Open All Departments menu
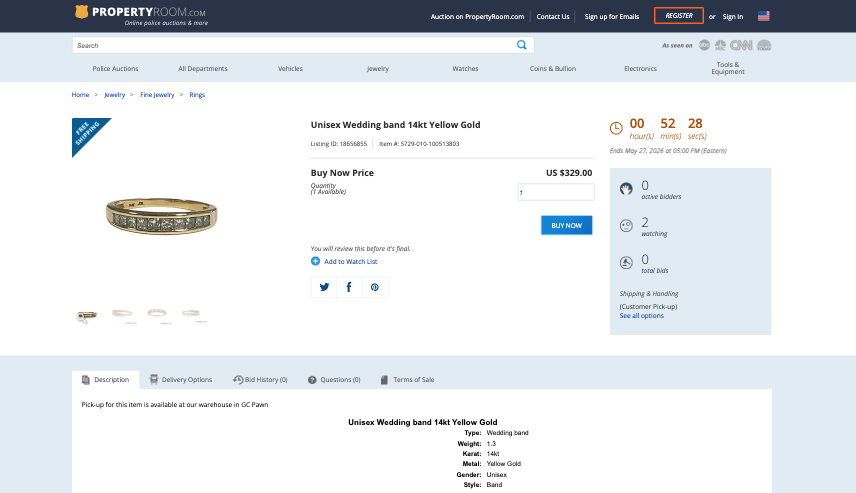Image resolution: width=856 pixels, height=493 pixels. tap(203, 68)
